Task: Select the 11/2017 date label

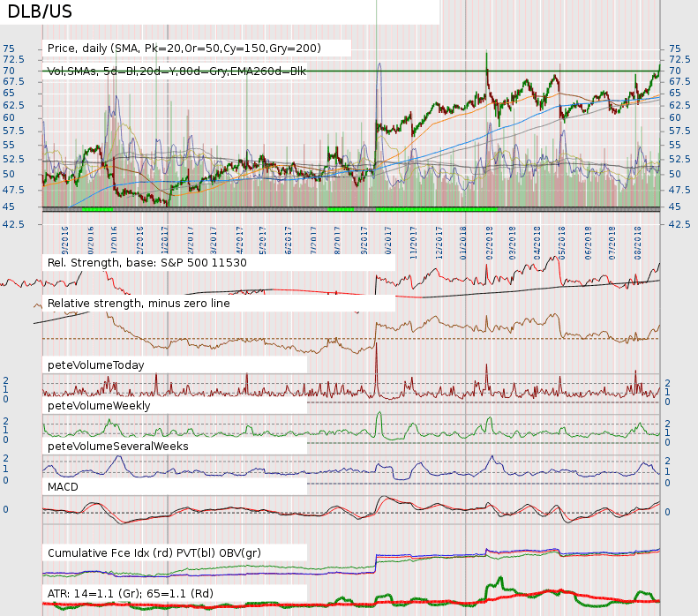Action: 413,243
